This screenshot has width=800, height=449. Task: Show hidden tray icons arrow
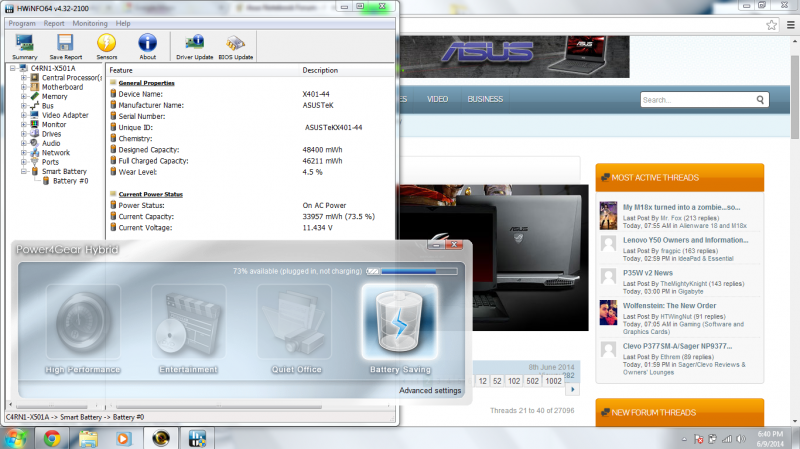[x=684, y=439]
